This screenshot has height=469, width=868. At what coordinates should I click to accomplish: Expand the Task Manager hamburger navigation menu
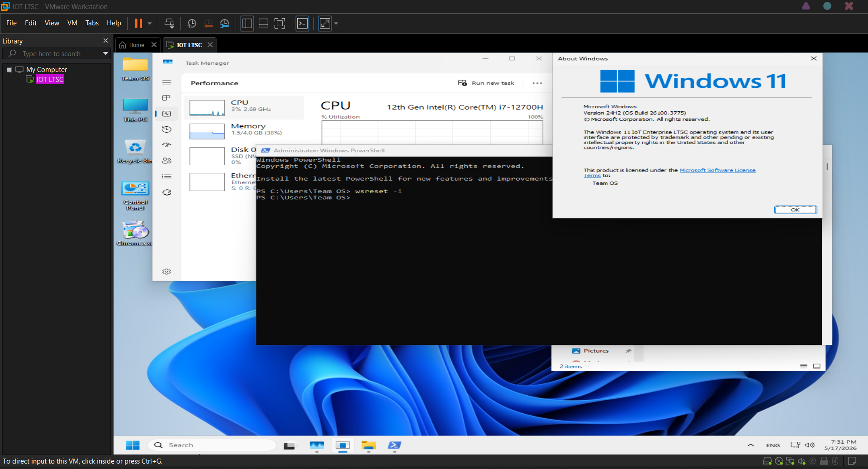166,82
